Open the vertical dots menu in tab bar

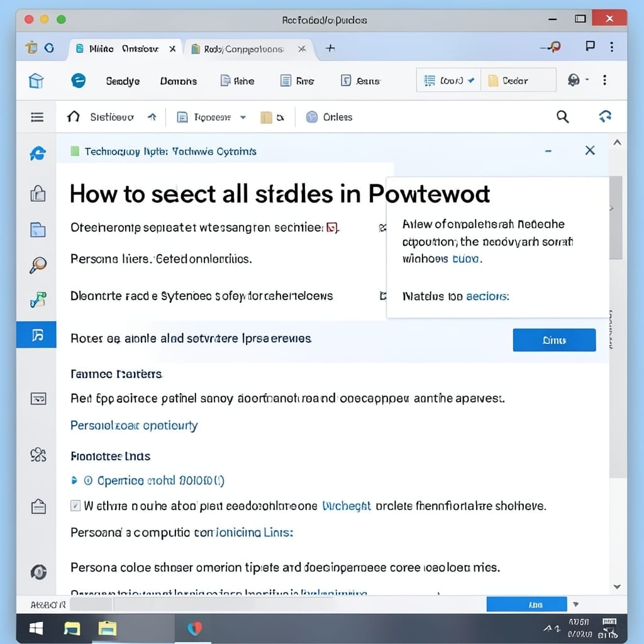coord(612,47)
